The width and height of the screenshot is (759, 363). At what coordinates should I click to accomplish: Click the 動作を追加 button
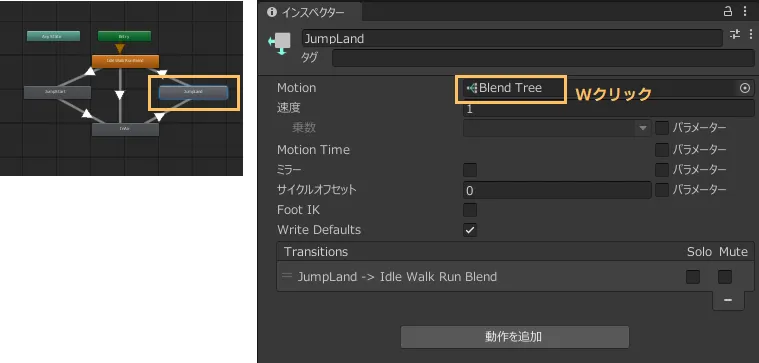click(x=515, y=337)
